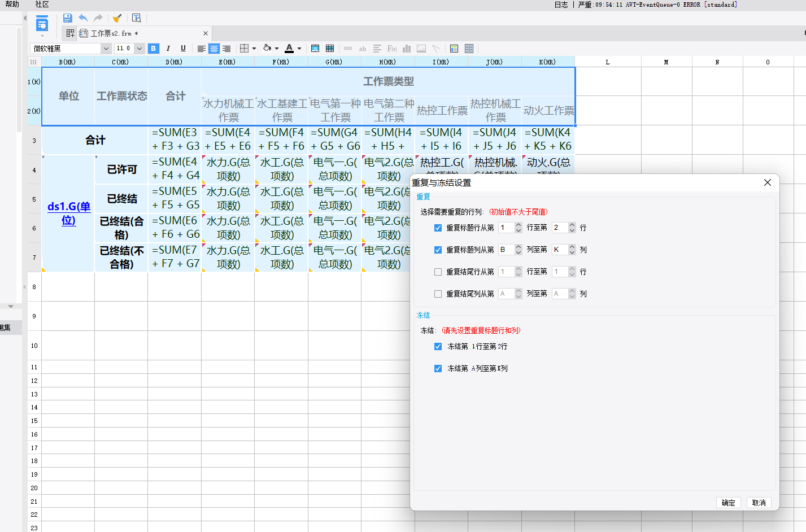Click the Undo arrow icon
Viewport: 806px width, 532px height.
coord(83,18)
